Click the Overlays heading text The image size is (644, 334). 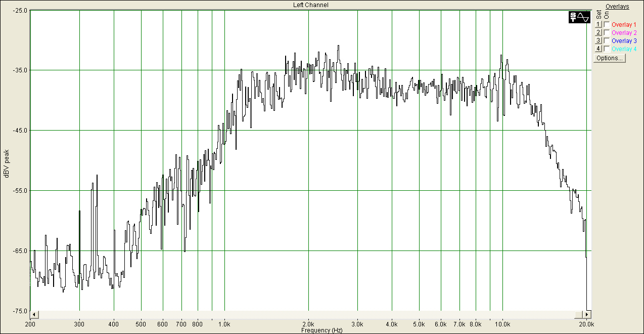[617, 7]
